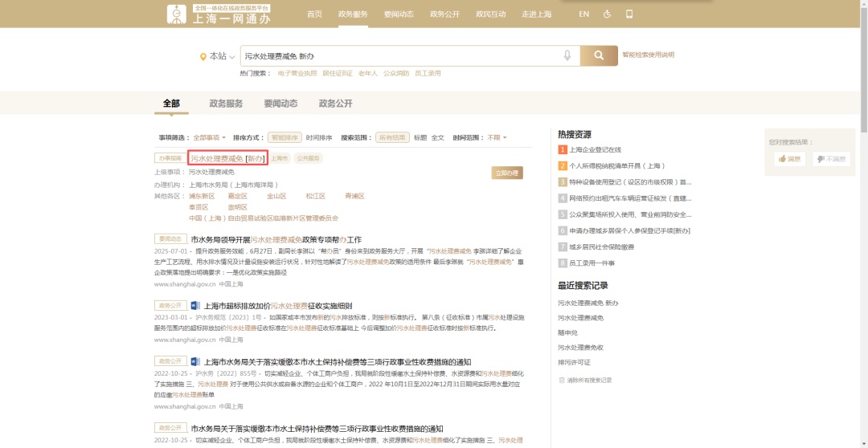
Task: Select 时间排序 sort option
Action: (x=319, y=137)
